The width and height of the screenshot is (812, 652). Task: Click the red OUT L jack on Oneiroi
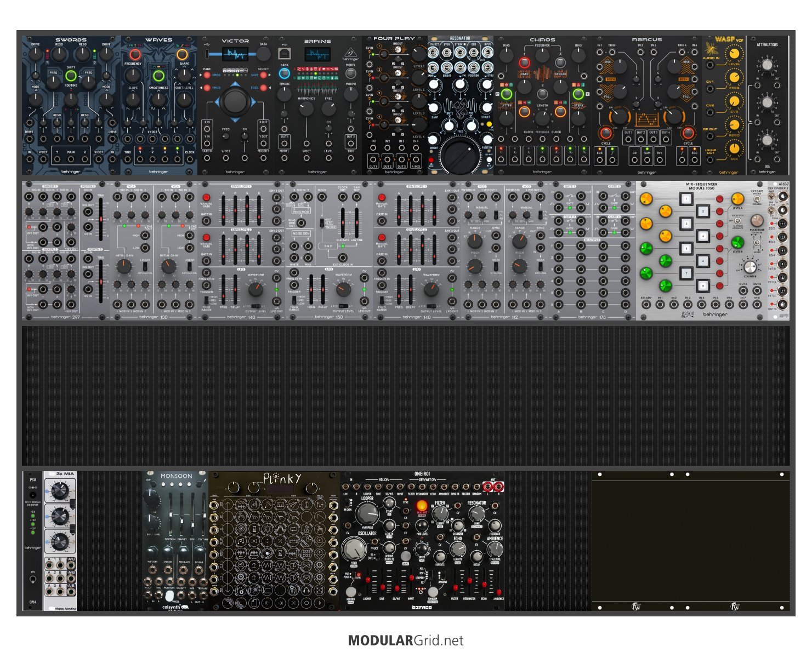coord(487,487)
